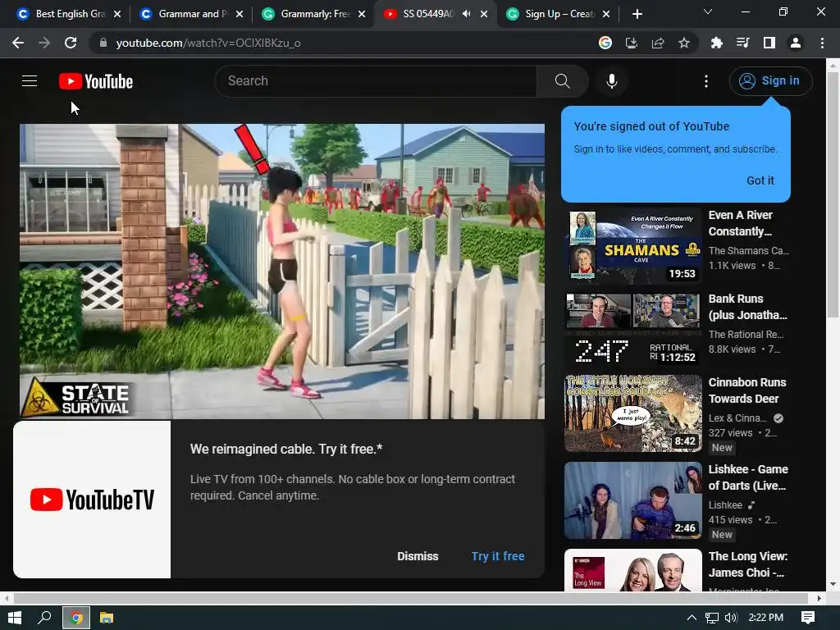Open the Shamans Cave video thumbnail
Viewport: 840px width, 630px height.
point(633,246)
